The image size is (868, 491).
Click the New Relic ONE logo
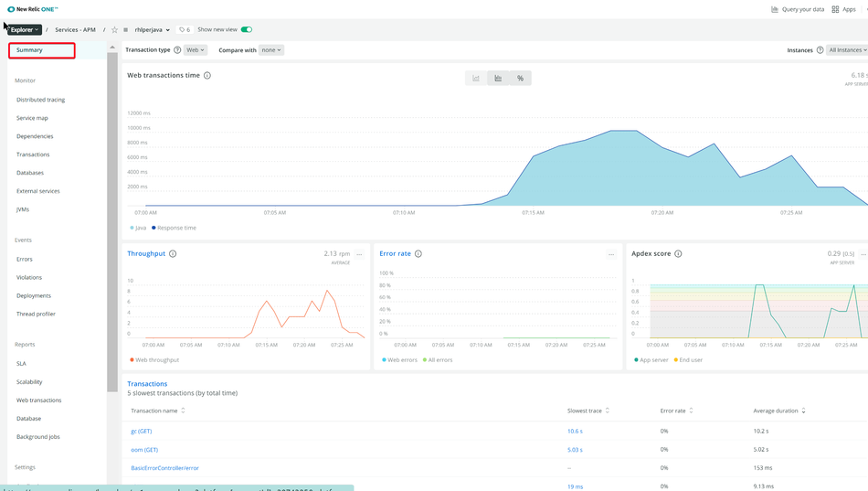pyautogui.click(x=33, y=9)
